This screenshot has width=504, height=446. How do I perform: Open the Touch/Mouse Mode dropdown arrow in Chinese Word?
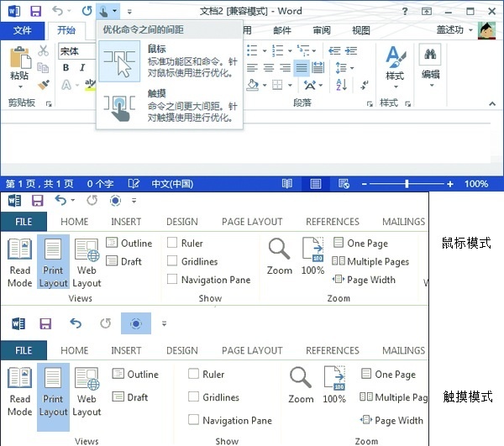click(x=115, y=11)
